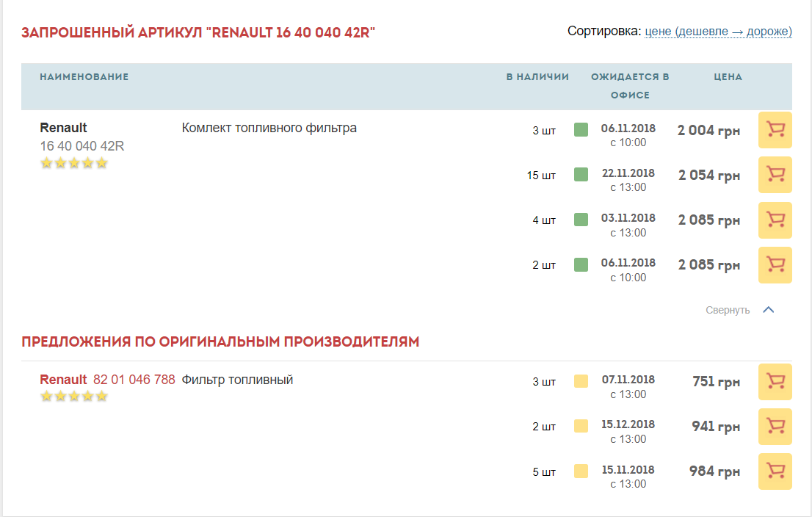The image size is (812, 517).
Task: Add the 984 грн fuel filter to cart
Action: click(775, 471)
